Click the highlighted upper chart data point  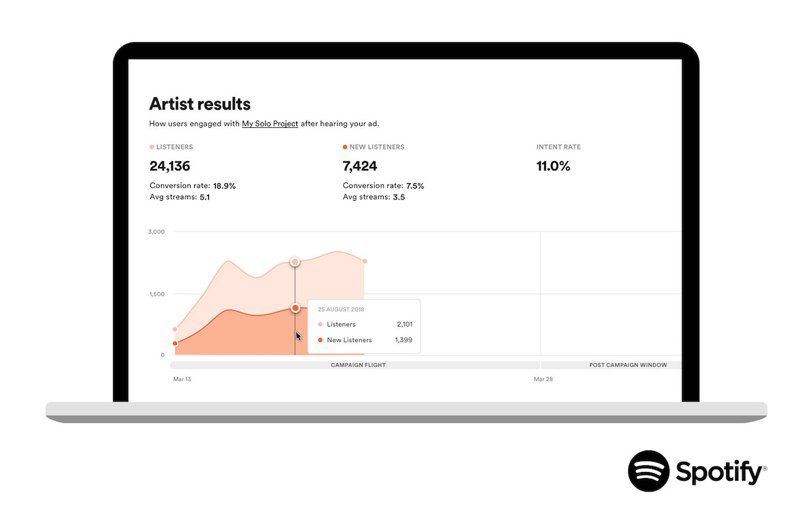tap(295, 262)
